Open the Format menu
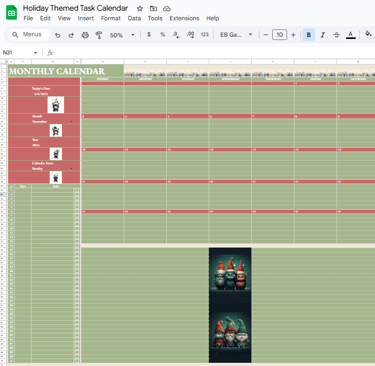Image resolution: width=375 pixels, height=366 pixels. 111,18
